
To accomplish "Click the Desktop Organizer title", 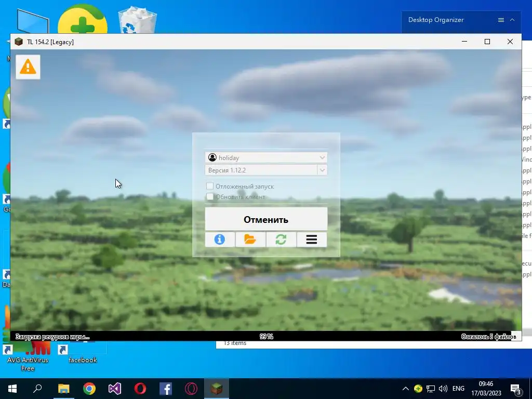I will pos(436,20).
